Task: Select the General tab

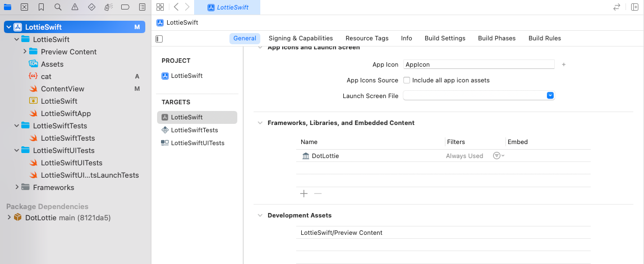Action: coord(245,38)
